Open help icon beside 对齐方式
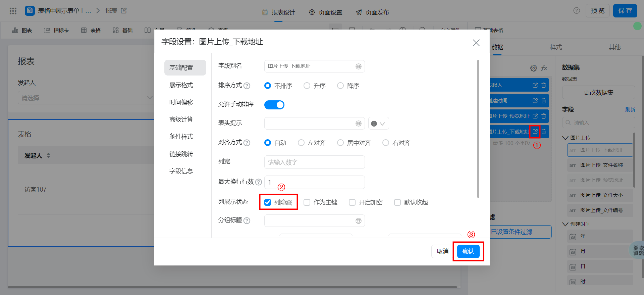 click(247, 143)
